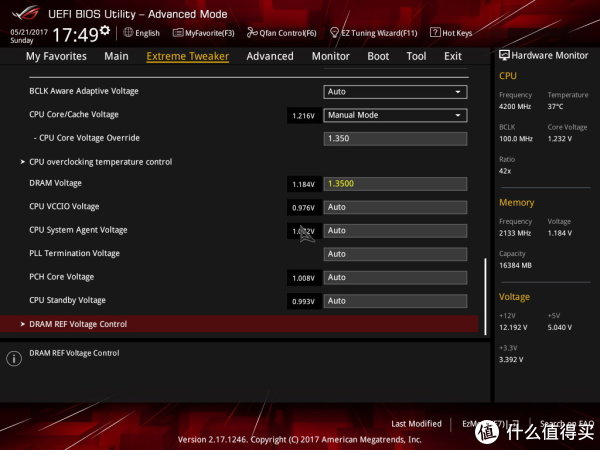Click the Hardware Monitor screen icon
This screenshot has height=450, width=600.
[504, 55]
